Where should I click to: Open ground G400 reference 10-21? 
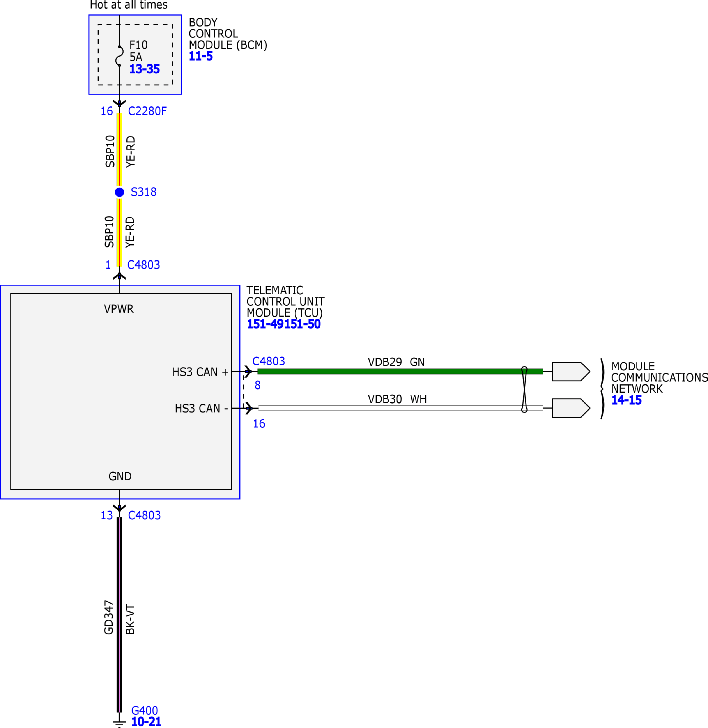click(146, 722)
